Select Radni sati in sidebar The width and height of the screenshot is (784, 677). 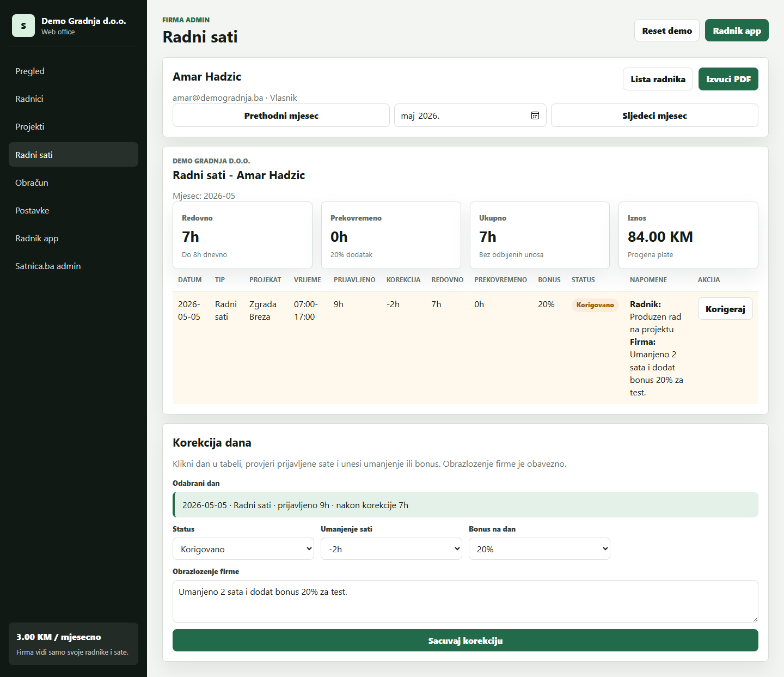(x=73, y=155)
